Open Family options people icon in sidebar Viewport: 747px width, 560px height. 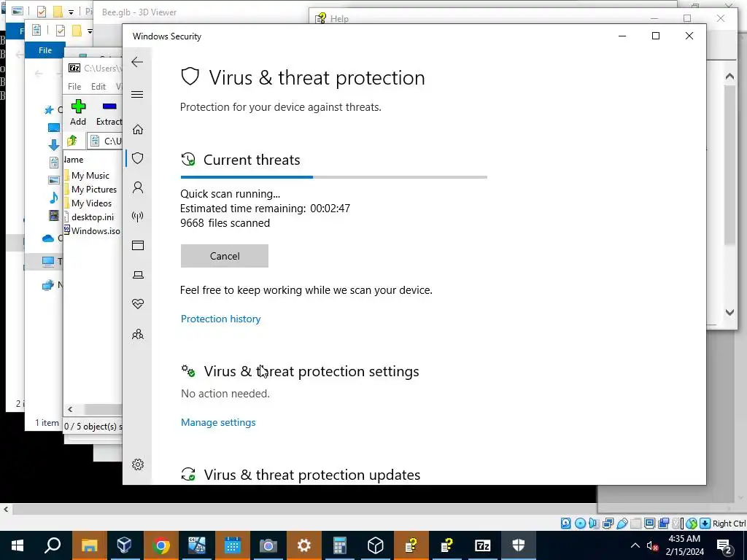[x=138, y=334]
